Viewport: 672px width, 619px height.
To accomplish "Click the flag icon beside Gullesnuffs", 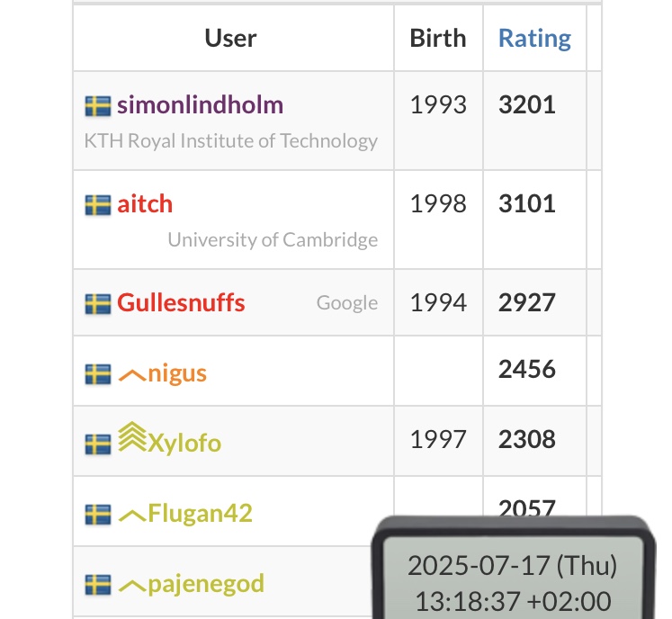I will 98,304.
